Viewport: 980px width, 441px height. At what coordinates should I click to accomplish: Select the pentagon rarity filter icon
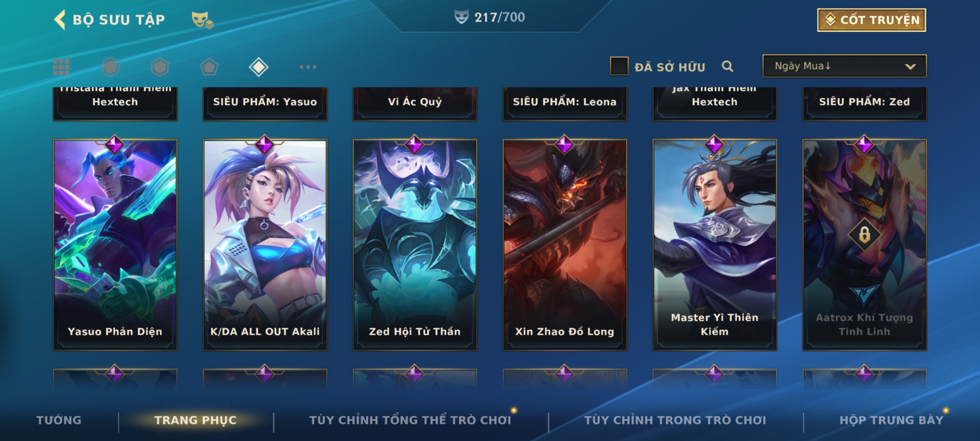pos(209,67)
